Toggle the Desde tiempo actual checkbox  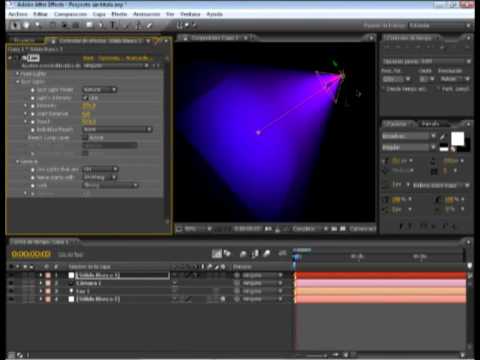tap(384, 89)
